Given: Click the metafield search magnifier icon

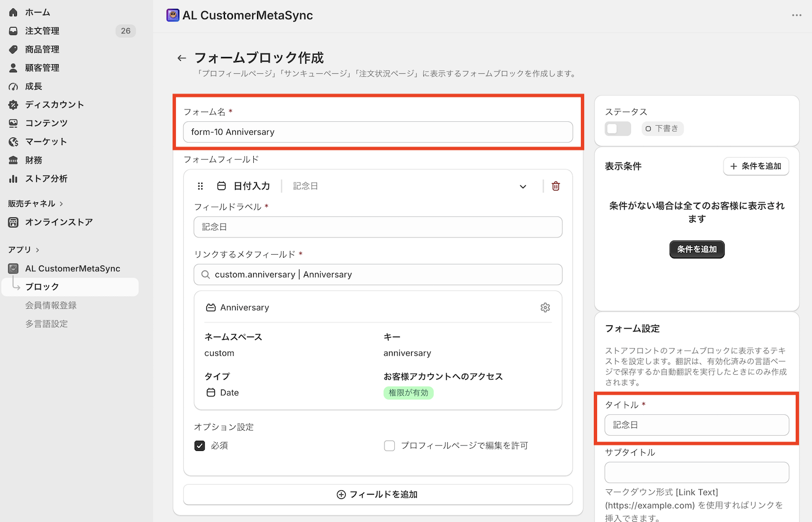Looking at the screenshot, I should [x=206, y=275].
